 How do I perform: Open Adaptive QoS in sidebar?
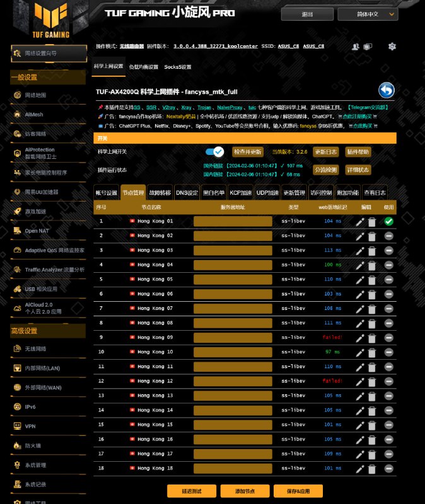click(x=49, y=250)
